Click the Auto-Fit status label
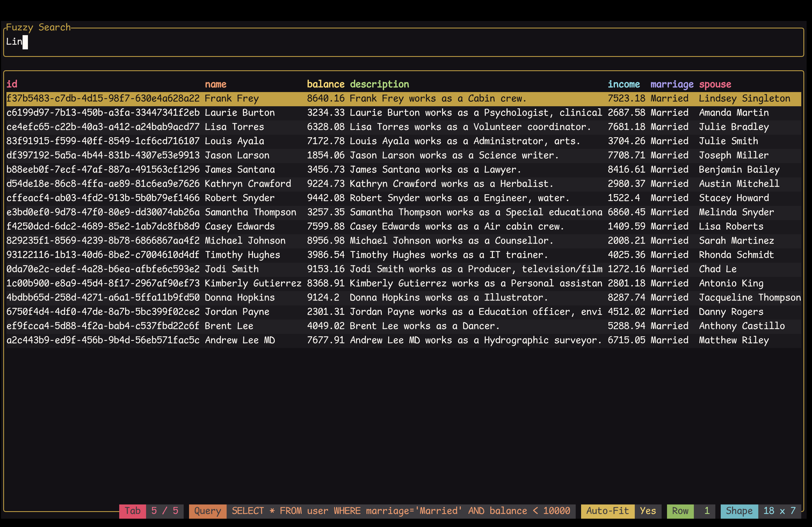The image size is (812, 527). pos(608,511)
